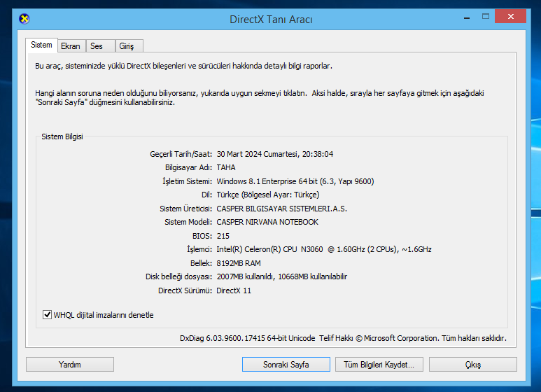Exit the tool with Çıkış button
The image size is (541, 392).
tap(473, 365)
